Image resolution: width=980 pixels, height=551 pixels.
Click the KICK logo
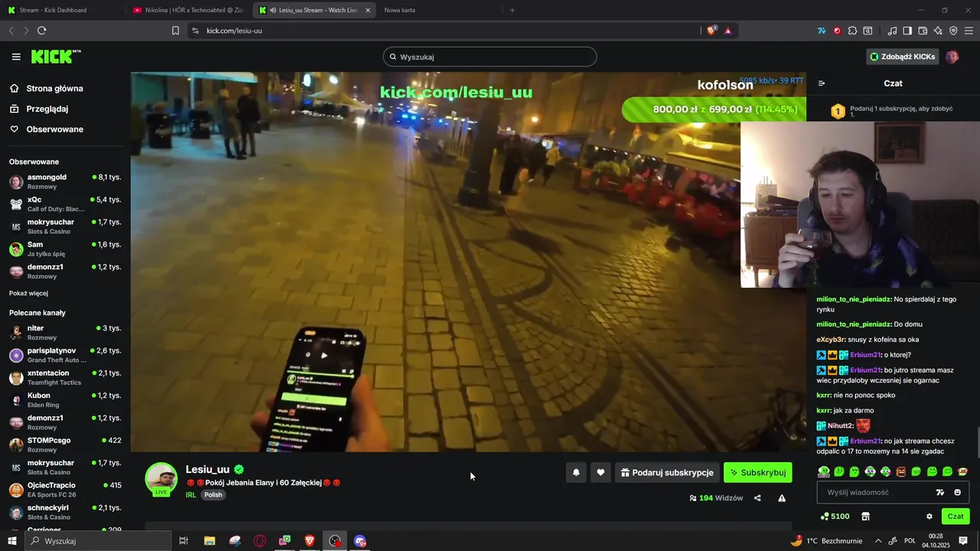(55, 57)
